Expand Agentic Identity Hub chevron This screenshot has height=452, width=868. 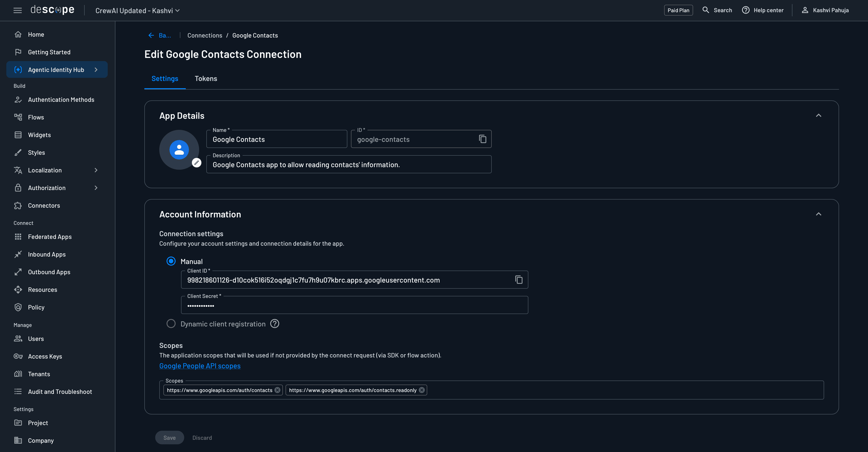(x=96, y=70)
